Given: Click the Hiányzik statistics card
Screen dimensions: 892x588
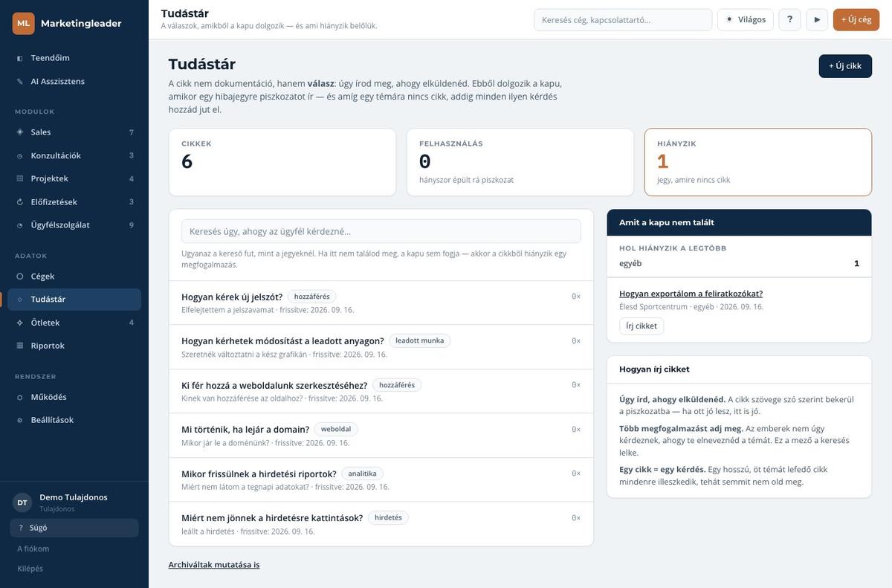Looking at the screenshot, I should tap(758, 162).
